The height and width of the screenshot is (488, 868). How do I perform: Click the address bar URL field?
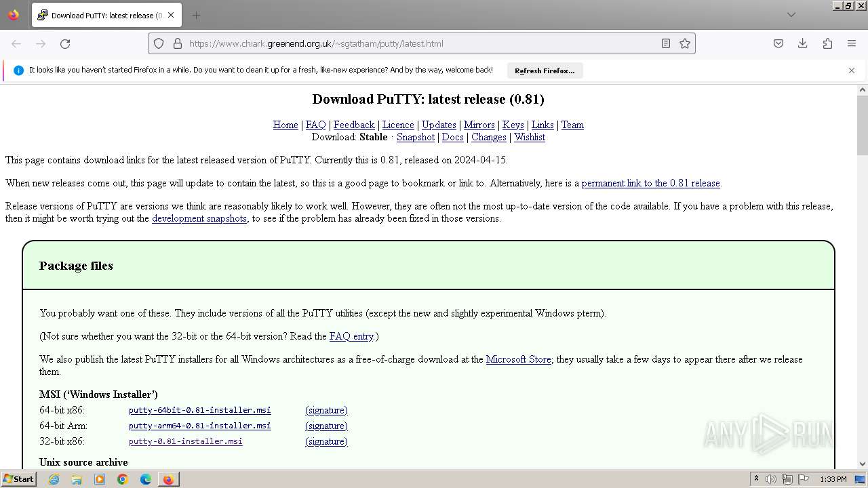pyautogui.click(x=420, y=43)
